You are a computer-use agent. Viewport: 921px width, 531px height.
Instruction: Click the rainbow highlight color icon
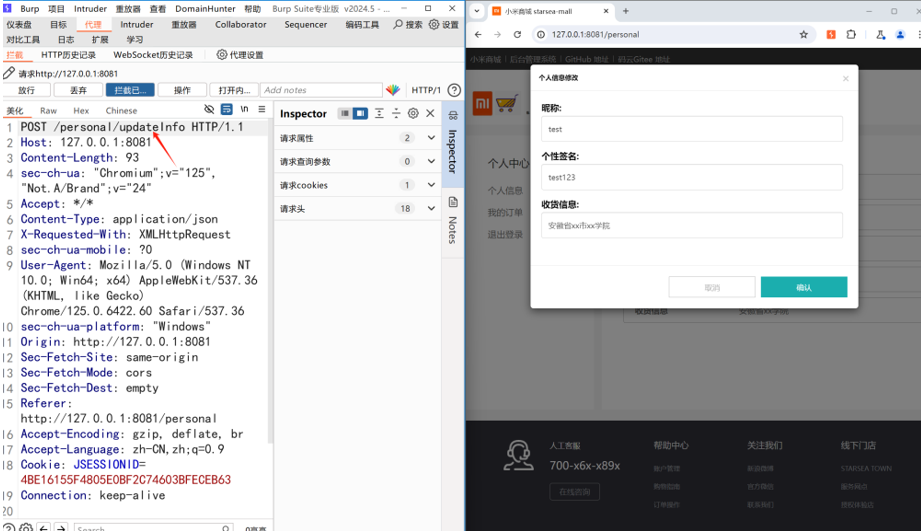pyautogui.click(x=393, y=90)
